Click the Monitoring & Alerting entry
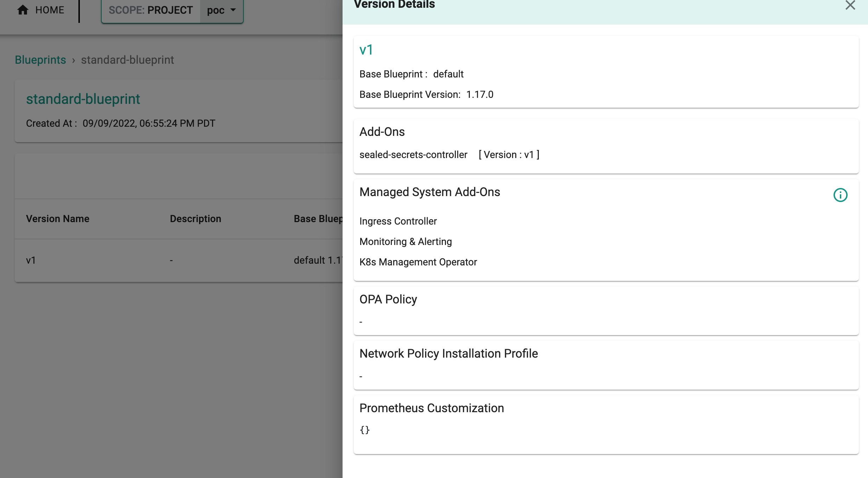The width and height of the screenshot is (868, 478). (406, 241)
